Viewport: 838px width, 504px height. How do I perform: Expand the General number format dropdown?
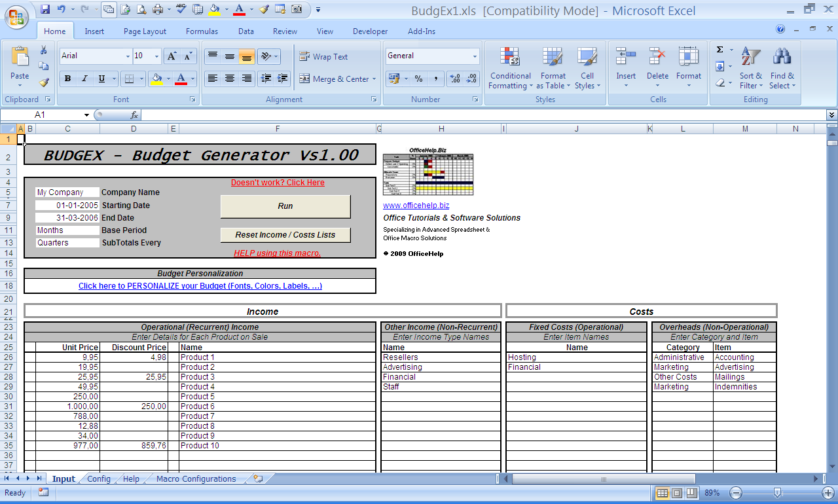click(x=475, y=56)
